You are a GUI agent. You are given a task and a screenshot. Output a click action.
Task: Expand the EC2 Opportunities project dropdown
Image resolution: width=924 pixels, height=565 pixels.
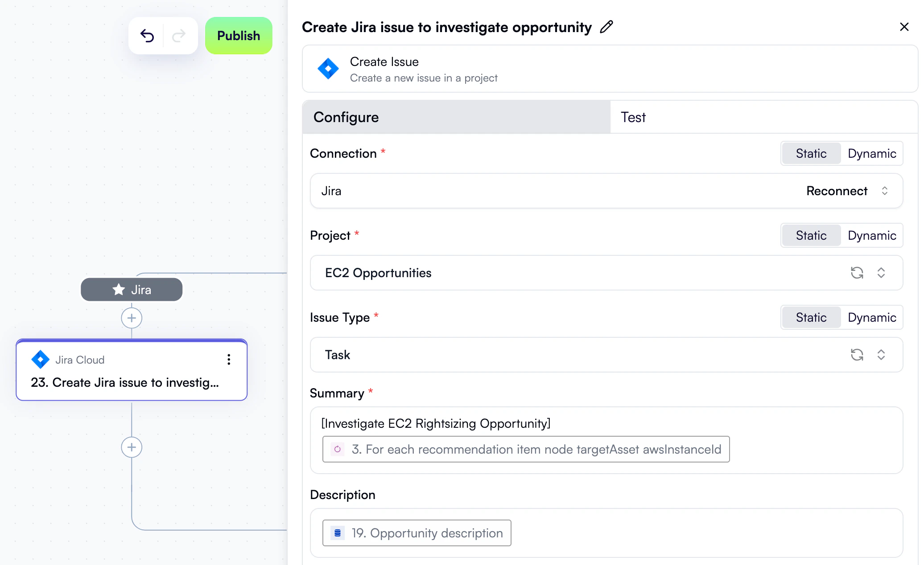point(881,273)
